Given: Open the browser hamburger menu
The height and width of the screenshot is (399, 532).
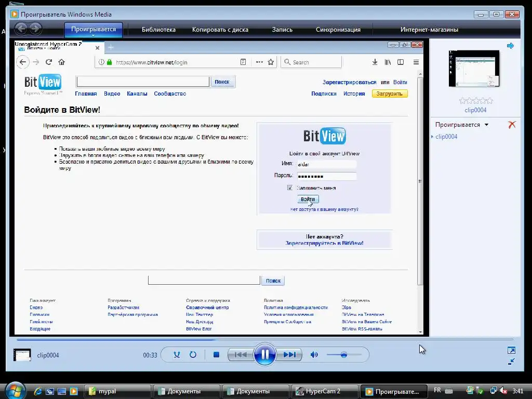Looking at the screenshot, I should 416,62.
